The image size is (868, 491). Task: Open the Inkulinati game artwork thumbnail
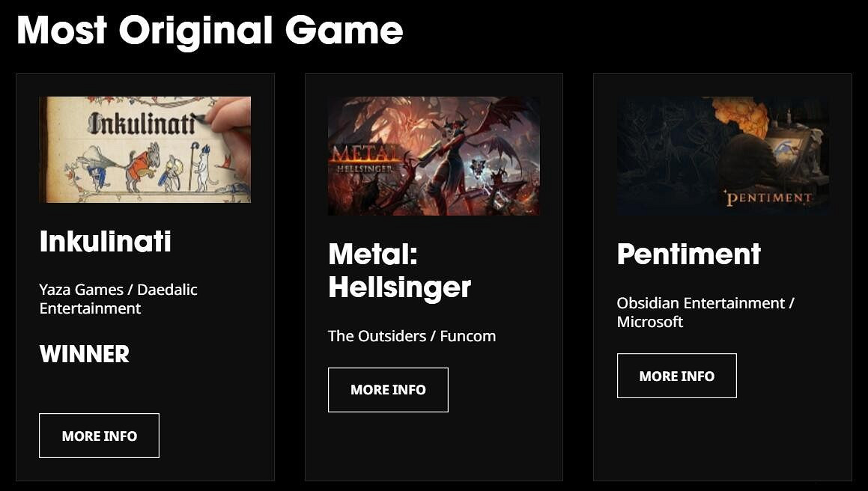(x=145, y=150)
